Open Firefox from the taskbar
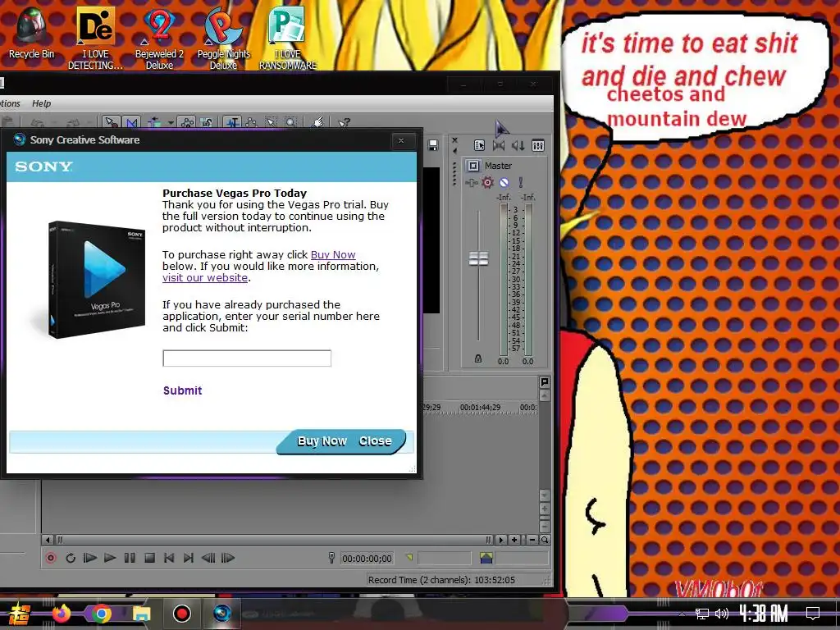840x630 pixels. (61, 613)
